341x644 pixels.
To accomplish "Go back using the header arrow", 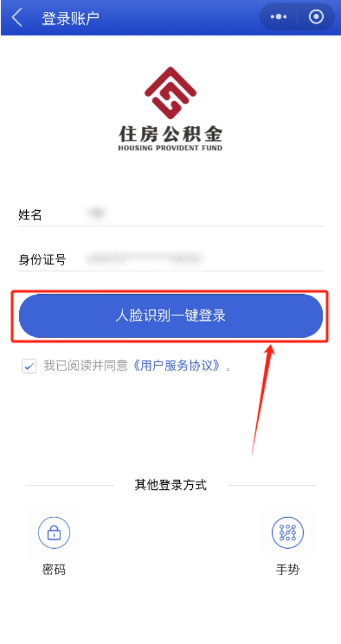I will point(16,18).
